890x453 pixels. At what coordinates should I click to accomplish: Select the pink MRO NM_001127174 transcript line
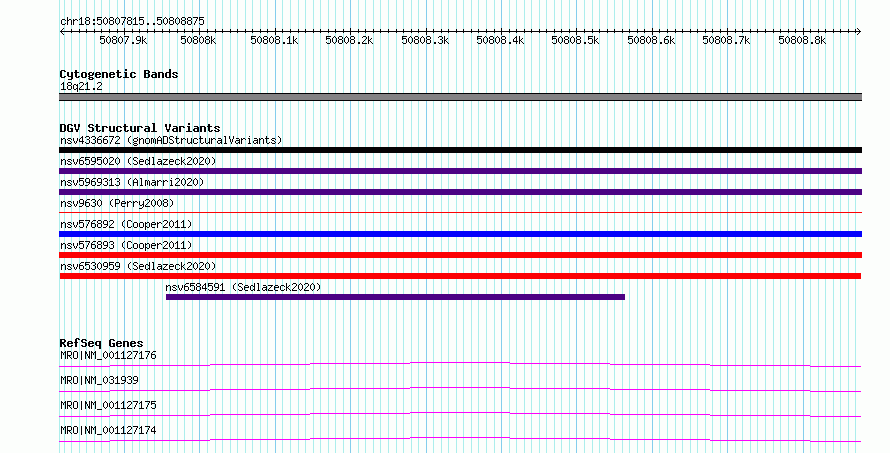(x=460, y=439)
